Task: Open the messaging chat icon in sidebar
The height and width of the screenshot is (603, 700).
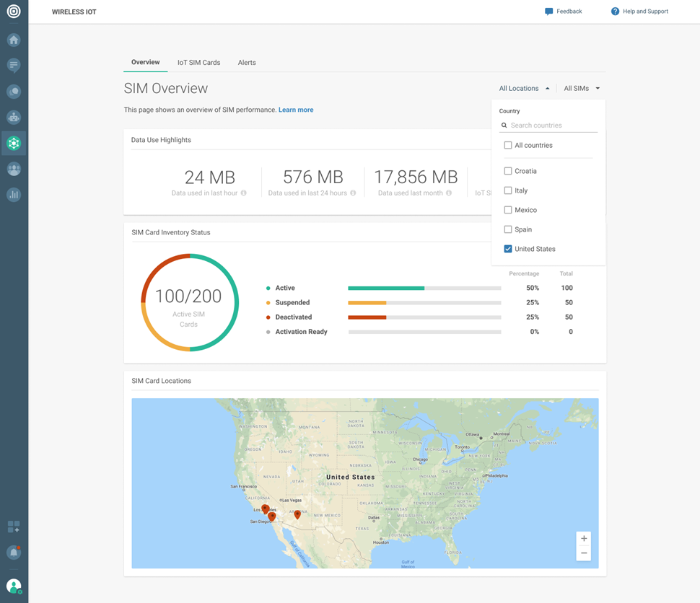Action: click(x=14, y=66)
